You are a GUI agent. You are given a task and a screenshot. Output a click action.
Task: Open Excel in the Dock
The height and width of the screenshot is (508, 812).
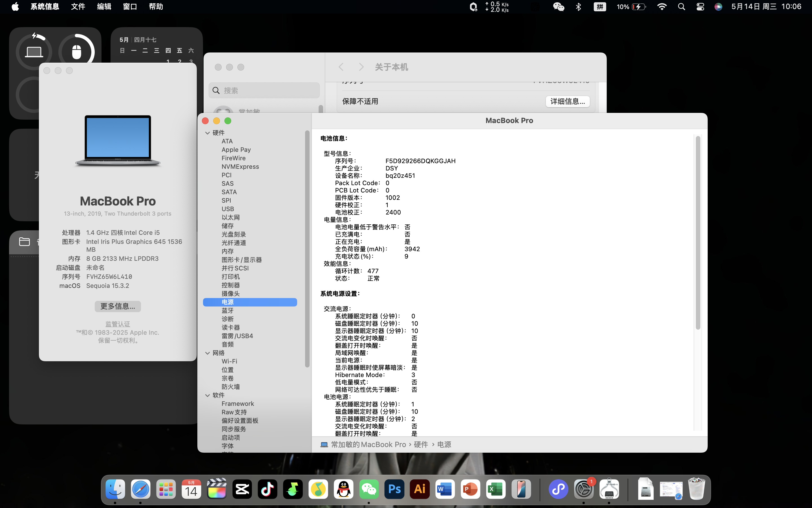(496, 489)
